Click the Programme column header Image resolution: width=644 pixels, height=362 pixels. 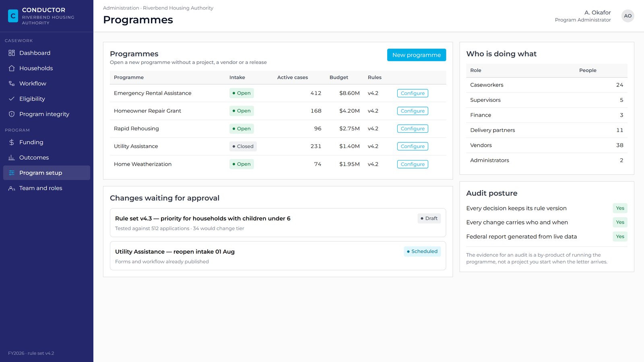(129, 77)
